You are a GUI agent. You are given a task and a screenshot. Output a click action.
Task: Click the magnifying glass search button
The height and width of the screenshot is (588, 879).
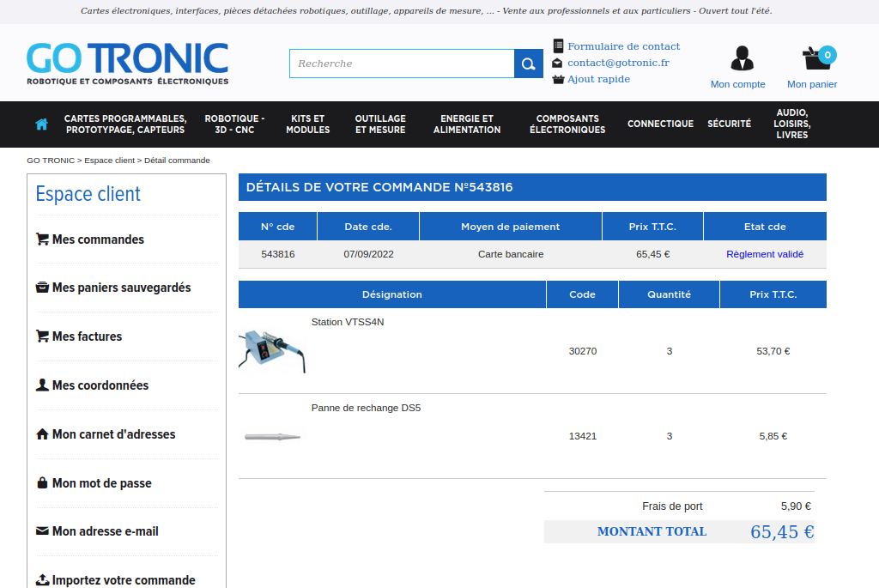[529, 64]
